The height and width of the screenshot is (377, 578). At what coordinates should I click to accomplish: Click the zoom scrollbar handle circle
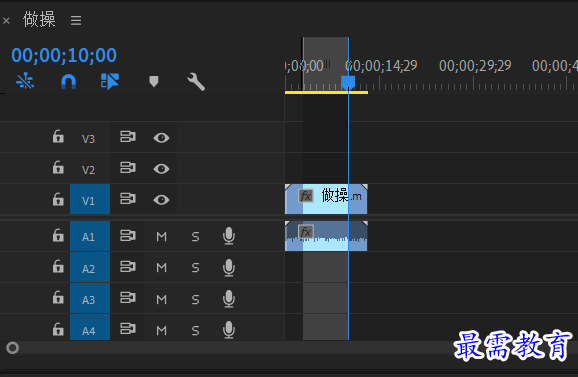click(13, 348)
